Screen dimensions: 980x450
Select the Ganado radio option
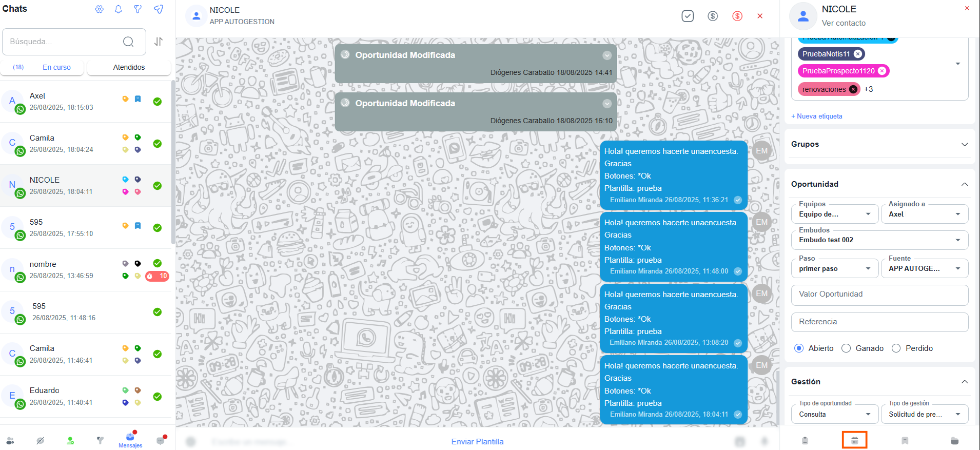click(846, 348)
